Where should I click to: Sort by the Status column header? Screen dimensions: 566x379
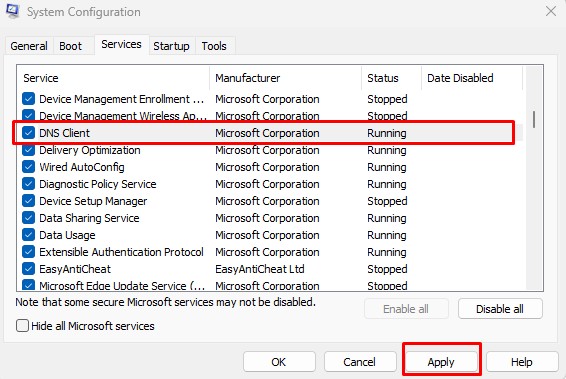pyautogui.click(x=391, y=78)
